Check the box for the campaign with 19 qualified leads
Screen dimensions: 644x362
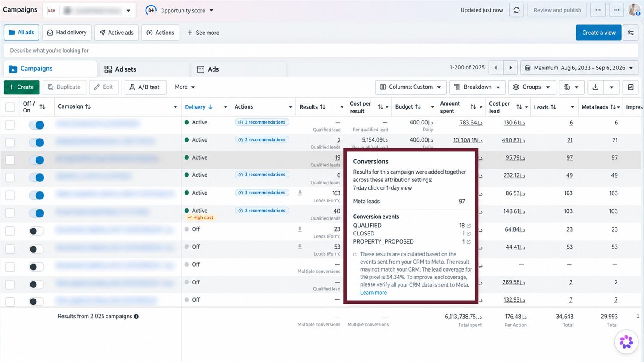click(x=9, y=160)
